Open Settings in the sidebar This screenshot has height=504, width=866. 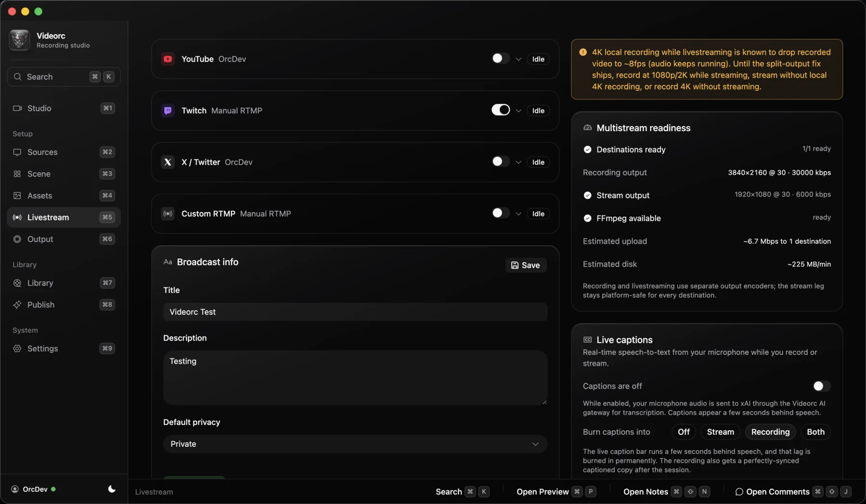[x=64, y=349]
